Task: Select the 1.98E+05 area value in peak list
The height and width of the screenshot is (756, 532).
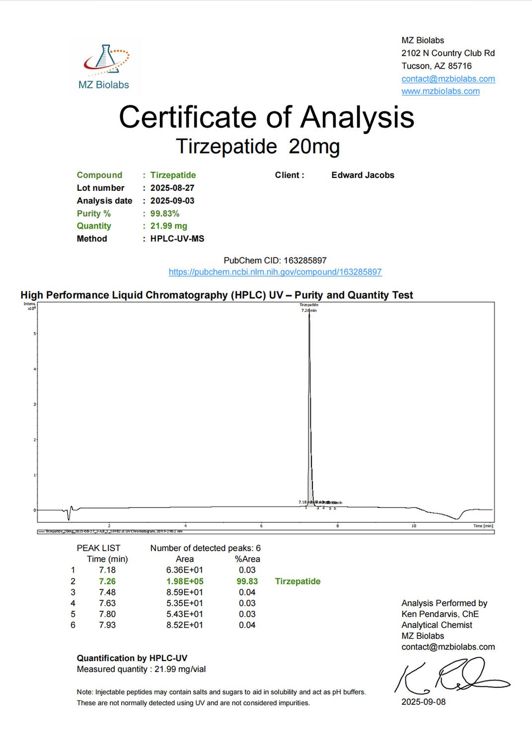Action: click(185, 581)
